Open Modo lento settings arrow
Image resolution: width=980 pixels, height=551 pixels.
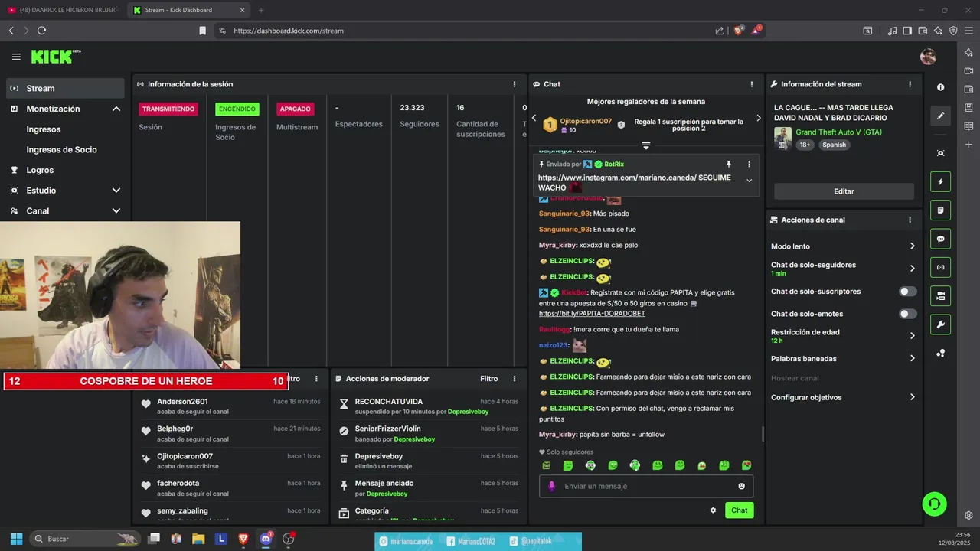(912, 246)
